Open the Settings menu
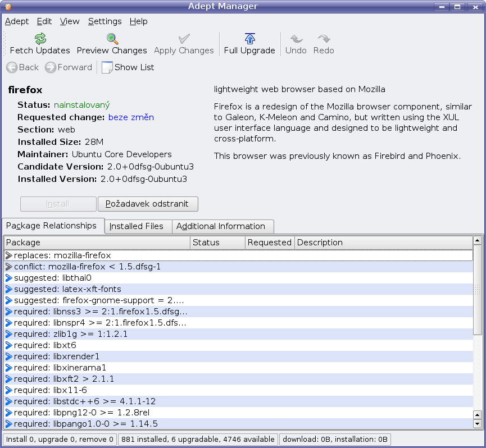This screenshot has width=486, height=448. click(105, 21)
